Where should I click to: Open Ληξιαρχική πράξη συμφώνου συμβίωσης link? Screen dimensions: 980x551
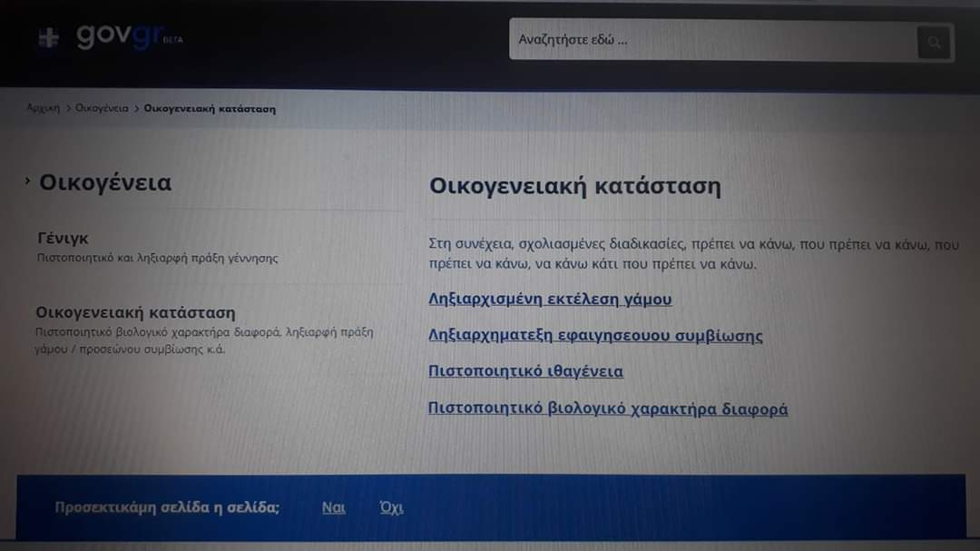coord(595,335)
